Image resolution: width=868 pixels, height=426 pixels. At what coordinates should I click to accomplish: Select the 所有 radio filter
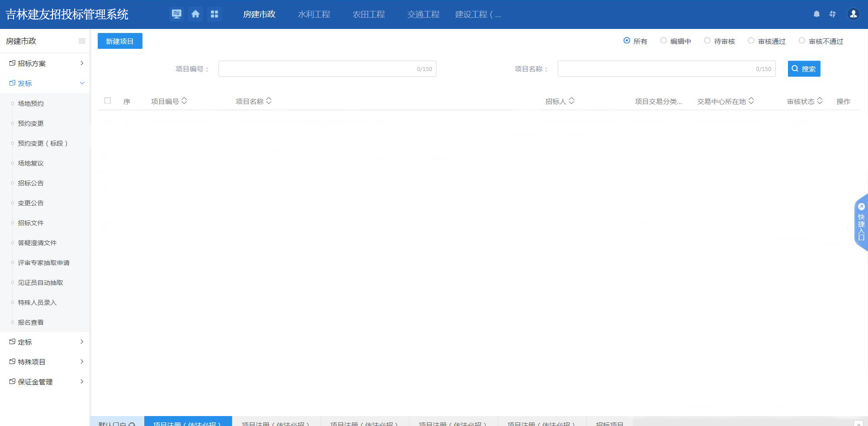pyautogui.click(x=626, y=41)
